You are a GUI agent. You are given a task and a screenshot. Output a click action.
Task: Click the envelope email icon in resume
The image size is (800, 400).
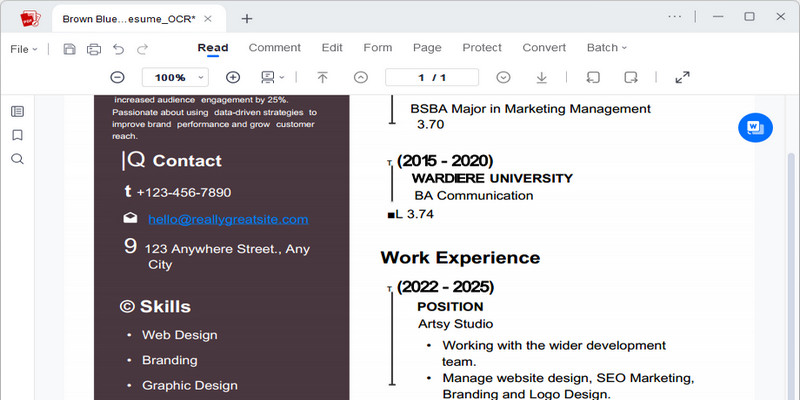click(130, 218)
